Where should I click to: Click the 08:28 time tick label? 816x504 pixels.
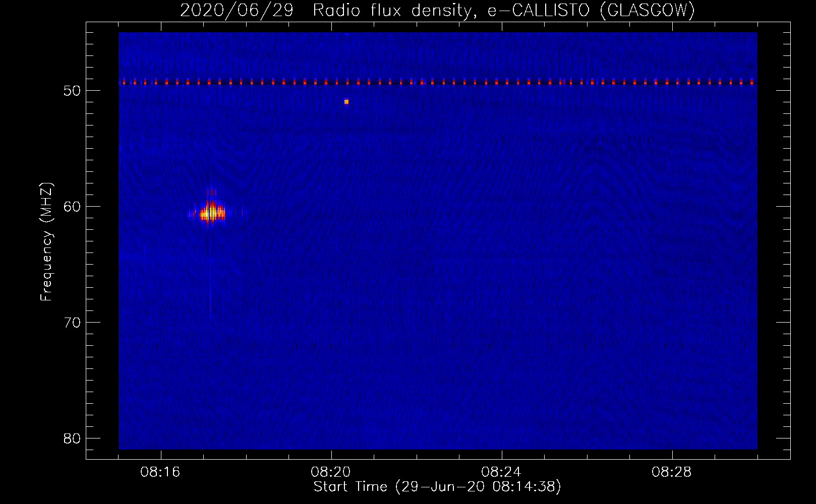(x=672, y=472)
